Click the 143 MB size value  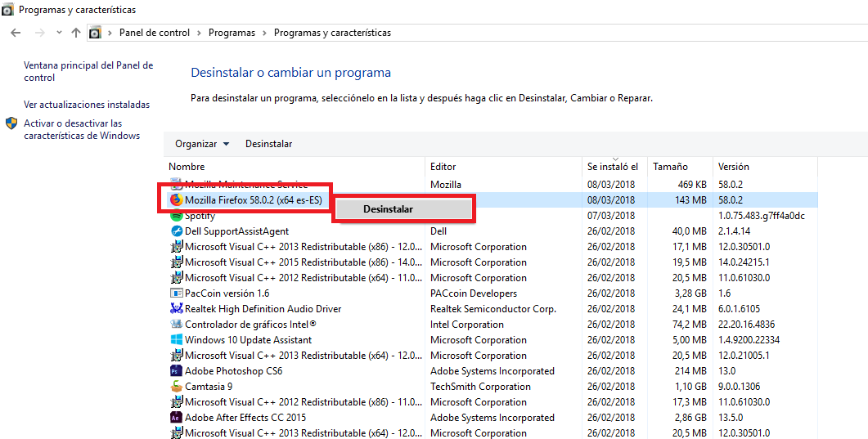[x=690, y=200]
